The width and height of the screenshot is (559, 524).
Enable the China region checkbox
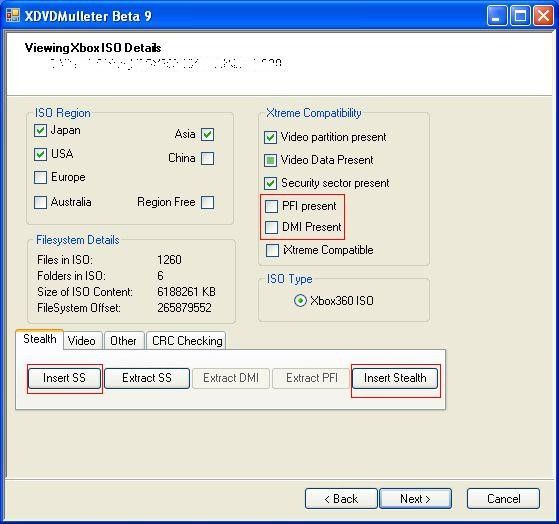pyautogui.click(x=207, y=158)
